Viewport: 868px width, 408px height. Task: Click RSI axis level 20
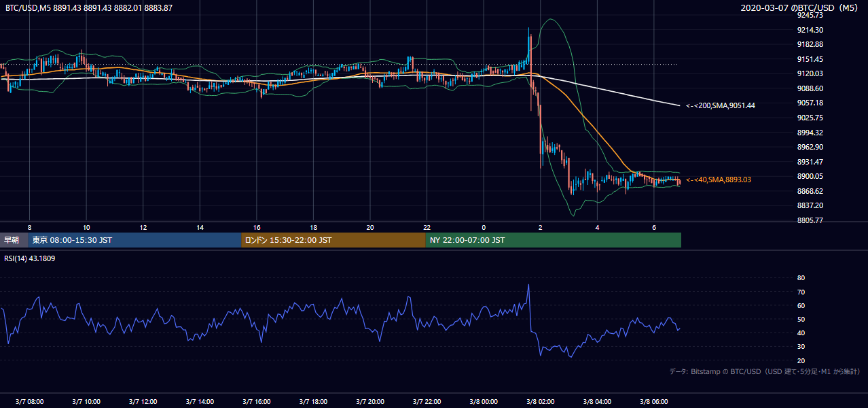[801, 360]
